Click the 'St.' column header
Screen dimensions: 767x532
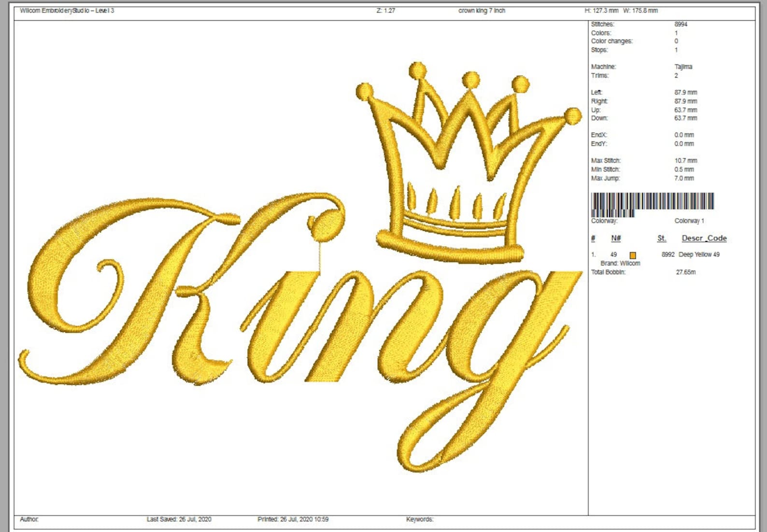(x=662, y=238)
